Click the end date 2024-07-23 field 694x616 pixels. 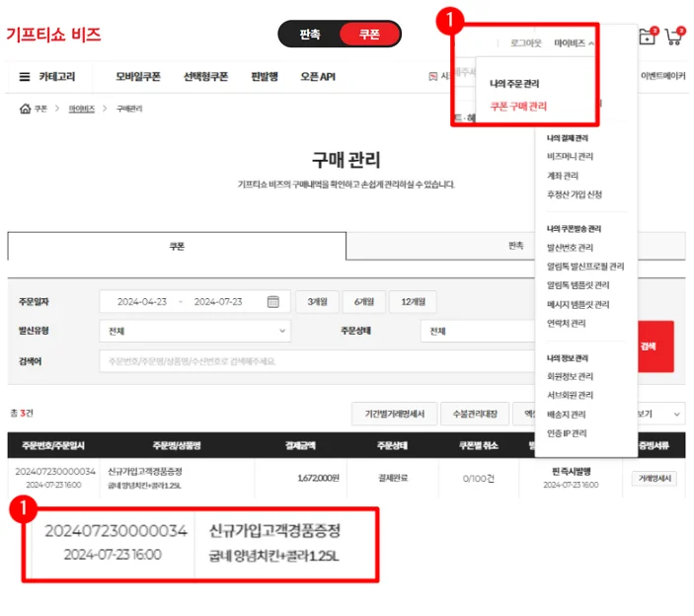(218, 302)
